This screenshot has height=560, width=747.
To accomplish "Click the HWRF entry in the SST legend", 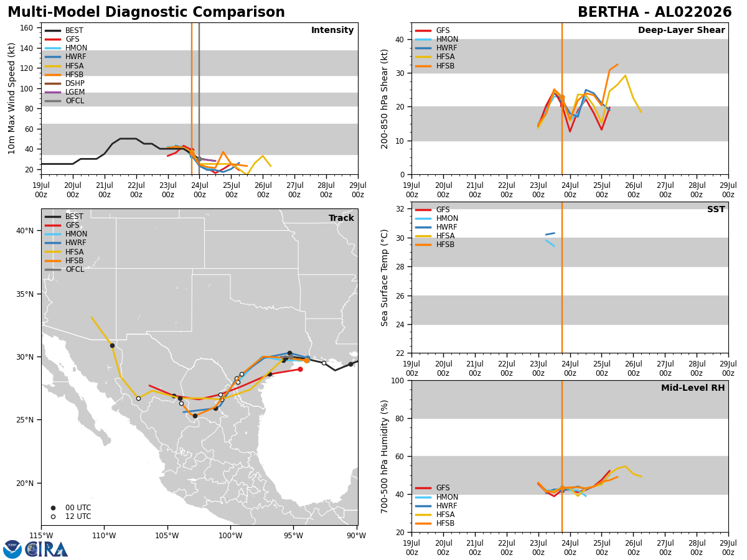I will point(436,227).
